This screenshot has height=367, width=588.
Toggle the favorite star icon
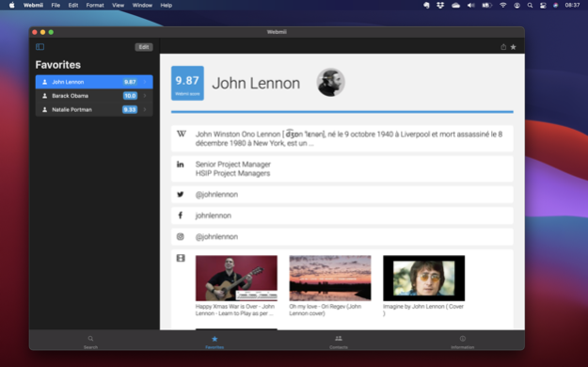click(514, 47)
